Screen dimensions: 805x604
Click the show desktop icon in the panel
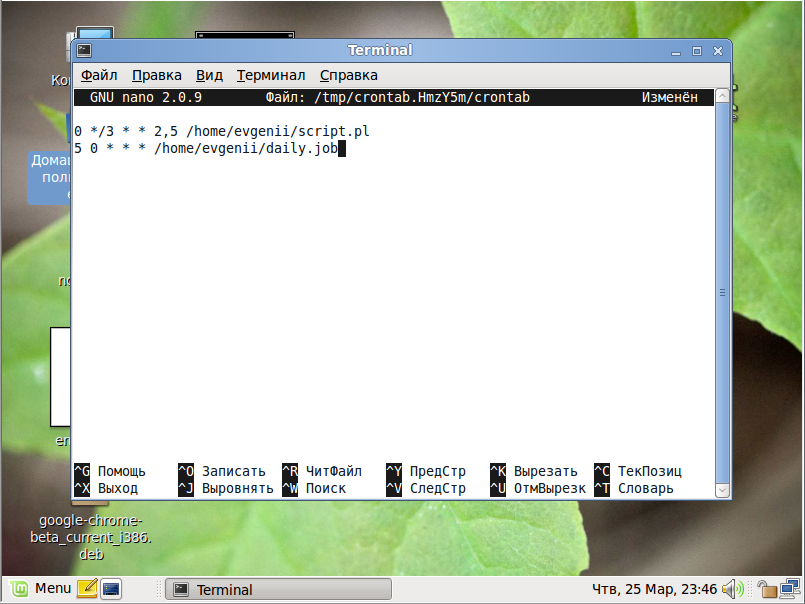[111, 589]
